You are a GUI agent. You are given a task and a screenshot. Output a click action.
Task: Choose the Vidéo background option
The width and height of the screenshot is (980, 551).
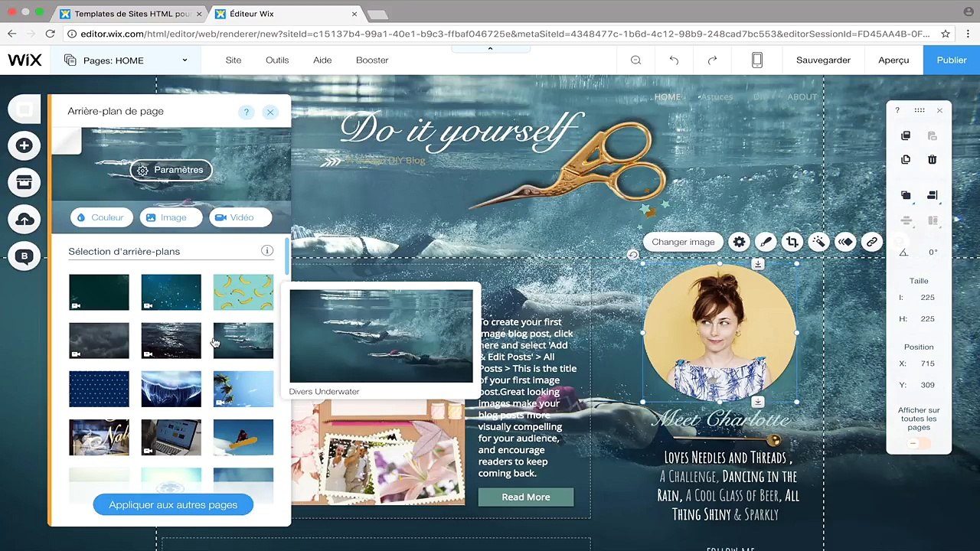(240, 217)
